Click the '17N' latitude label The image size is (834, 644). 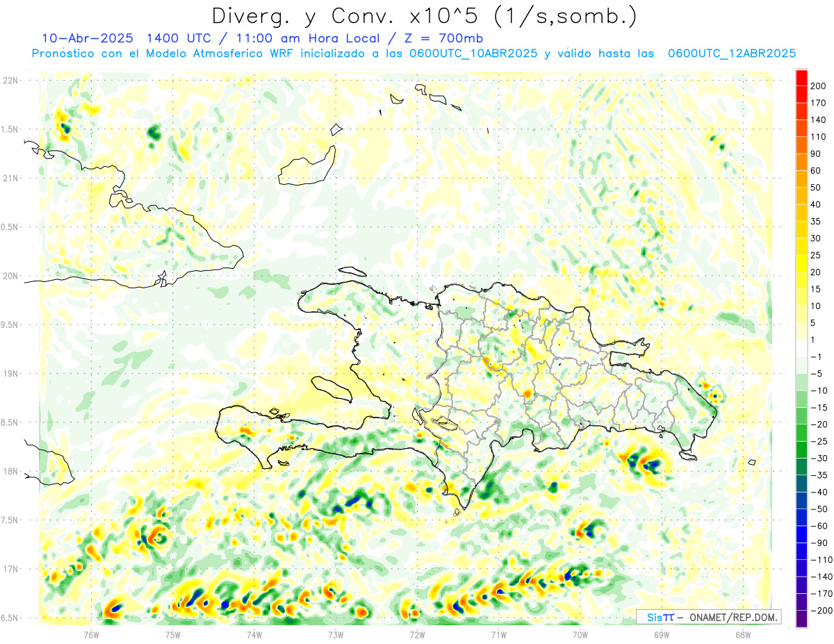pos(10,570)
